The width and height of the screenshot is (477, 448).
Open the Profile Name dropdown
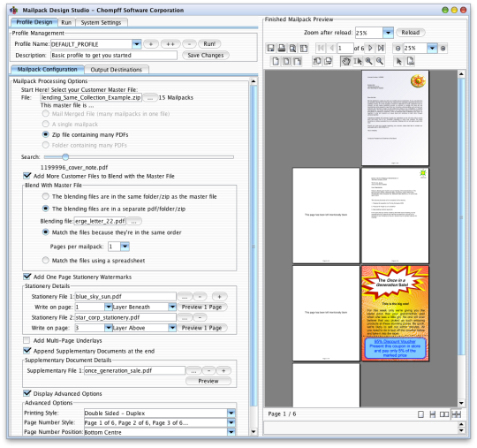(x=137, y=44)
